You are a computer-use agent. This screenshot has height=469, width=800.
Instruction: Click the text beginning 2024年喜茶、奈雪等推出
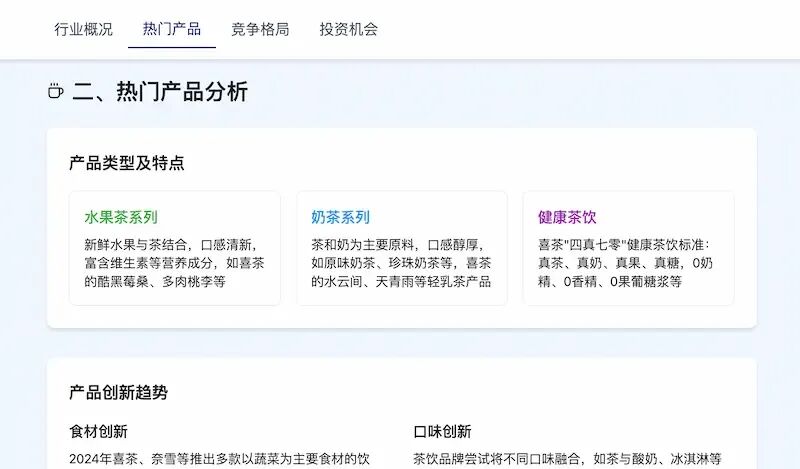219,459
